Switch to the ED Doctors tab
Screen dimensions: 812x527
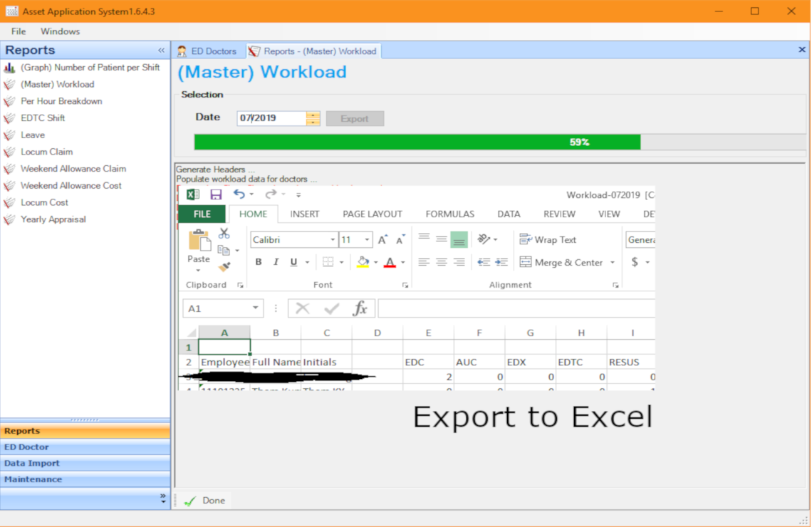(x=207, y=51)
